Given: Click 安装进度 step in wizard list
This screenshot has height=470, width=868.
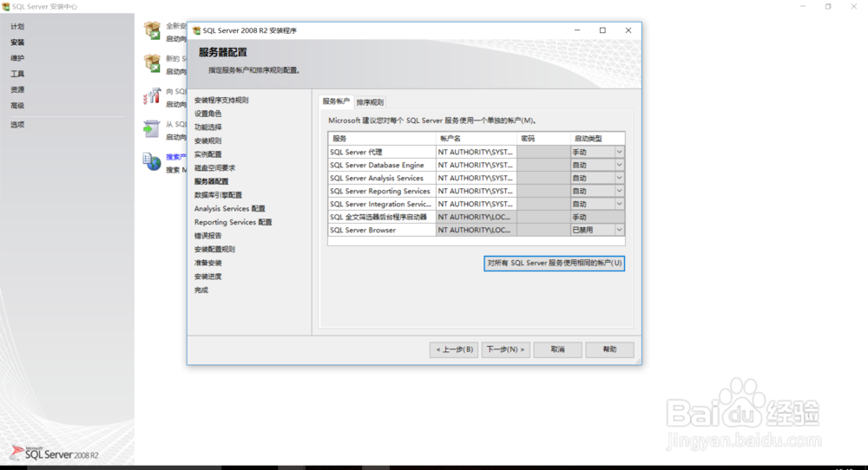Looking at the screenshot, I should (207, 277).
